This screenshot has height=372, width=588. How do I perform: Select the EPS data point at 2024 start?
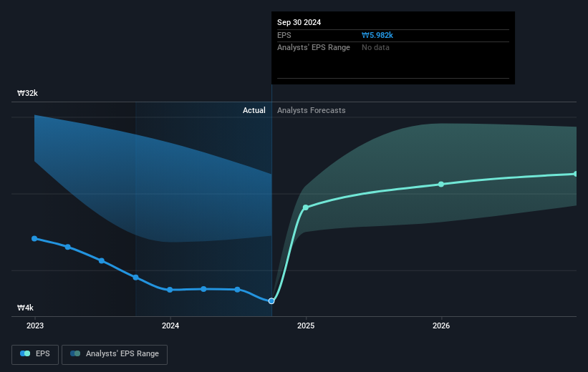point(170,290)
